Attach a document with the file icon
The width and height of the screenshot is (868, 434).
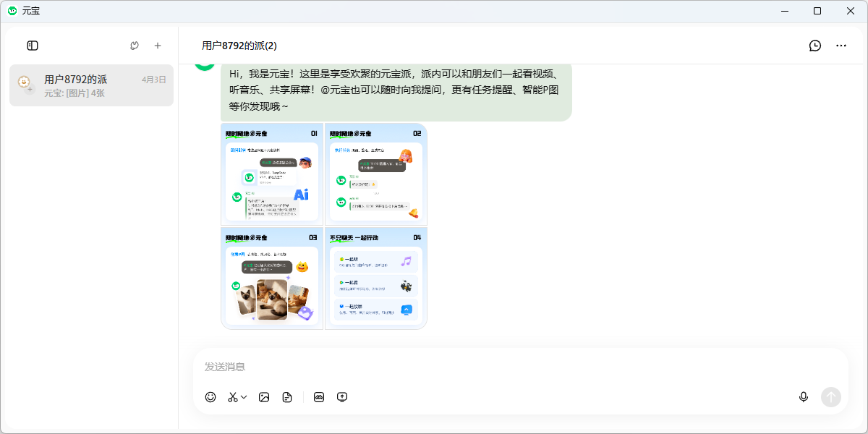pyautogui.click(x=287, y=397)
